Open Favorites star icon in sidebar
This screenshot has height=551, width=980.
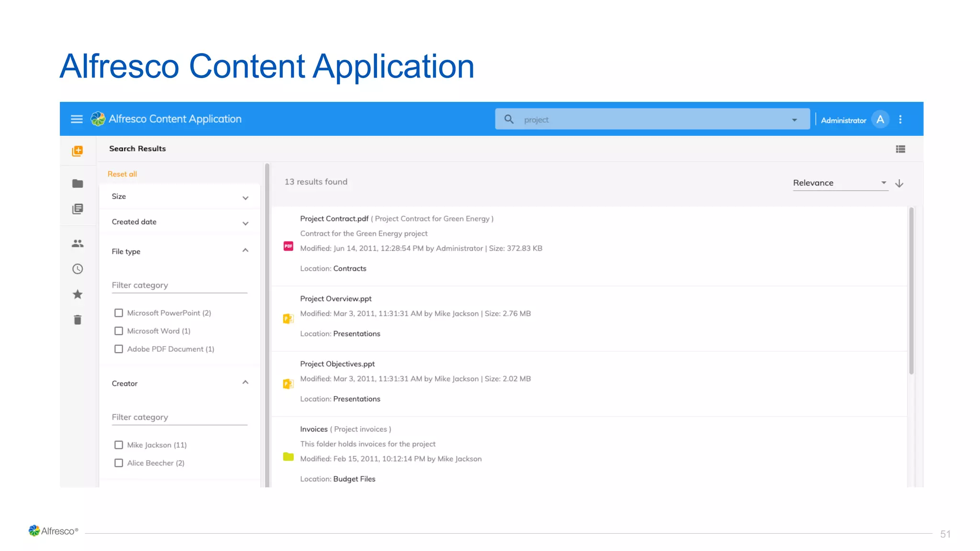tap(78, 294)
